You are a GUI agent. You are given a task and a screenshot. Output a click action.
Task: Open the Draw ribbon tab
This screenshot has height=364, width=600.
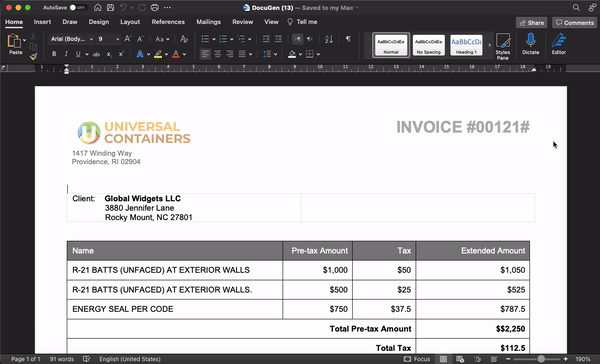70,22
